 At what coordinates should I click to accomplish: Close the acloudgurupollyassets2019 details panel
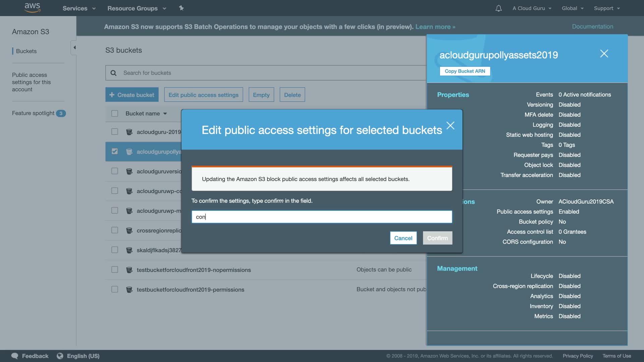click(x=604, y=54)
